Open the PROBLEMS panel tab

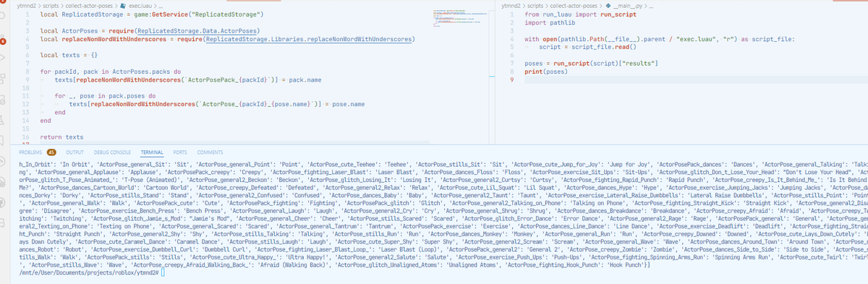tap(30, 152)
